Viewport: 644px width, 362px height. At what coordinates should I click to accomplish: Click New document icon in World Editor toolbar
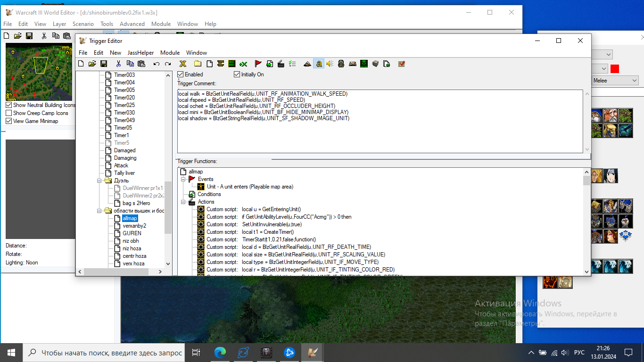(x=7, y=36)
